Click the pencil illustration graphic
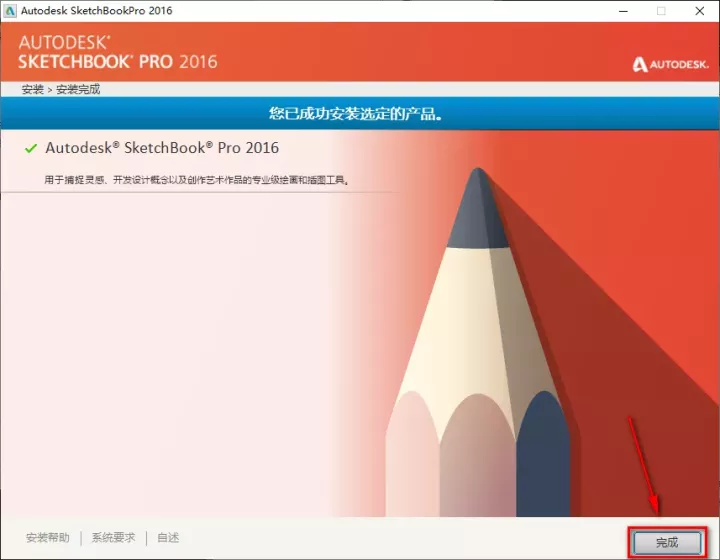This screenshot has height=560, width=720. [x=478, y=342]
